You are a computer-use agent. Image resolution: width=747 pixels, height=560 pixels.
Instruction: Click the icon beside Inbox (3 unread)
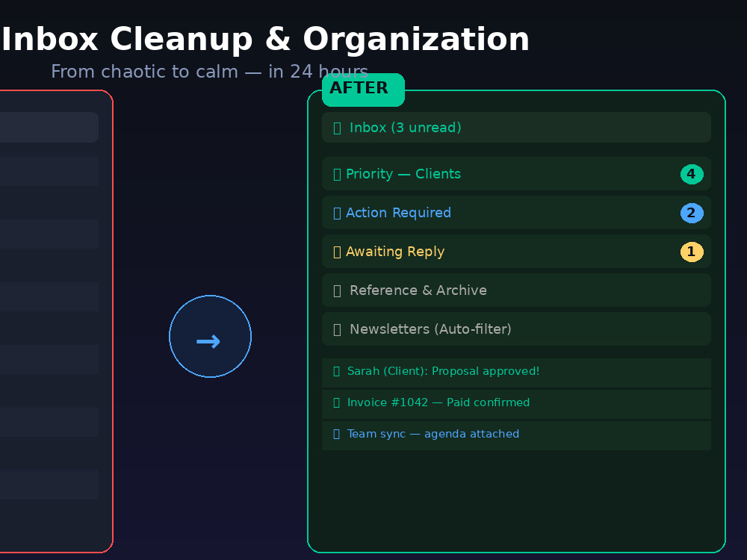(x=337, y=128)
